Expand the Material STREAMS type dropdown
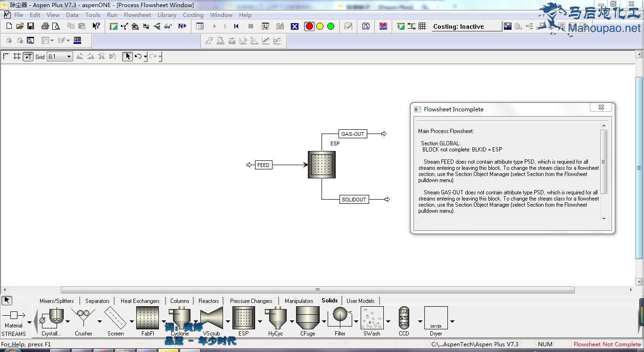Screen dimensions: 644x352 (29, 322)
